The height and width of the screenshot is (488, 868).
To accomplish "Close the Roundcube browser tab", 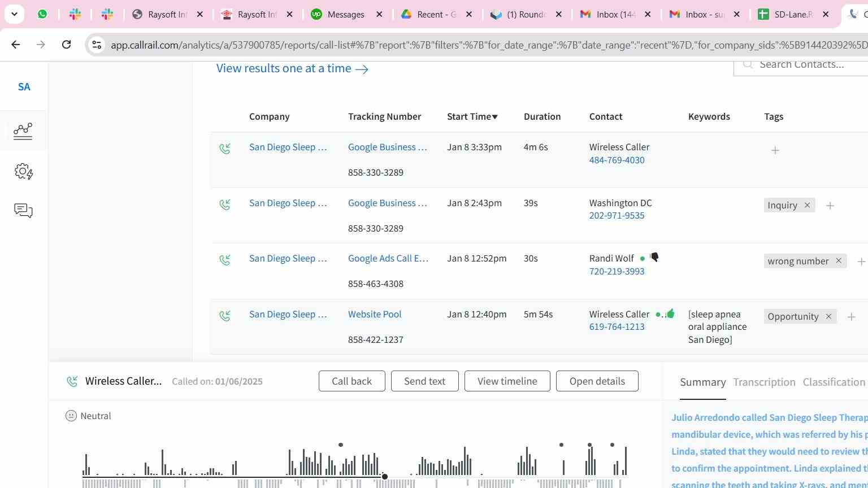I will pyautogui.click(x=559, y=14).
